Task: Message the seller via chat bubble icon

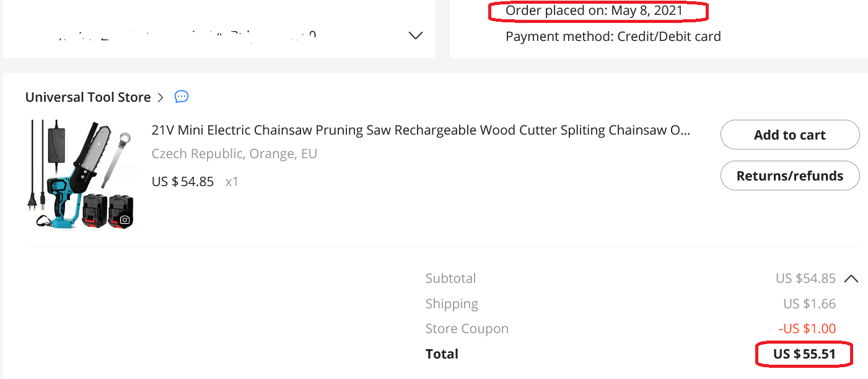Action: [x=182, y=97]
